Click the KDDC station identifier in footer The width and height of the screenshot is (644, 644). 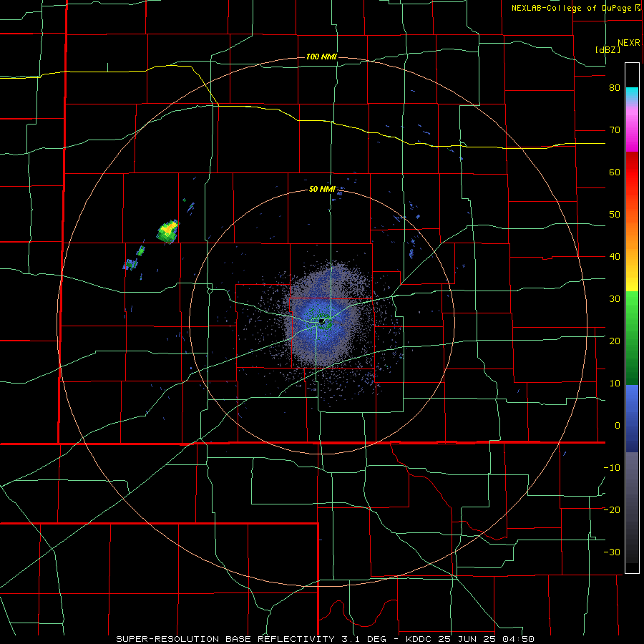[419, 639]
